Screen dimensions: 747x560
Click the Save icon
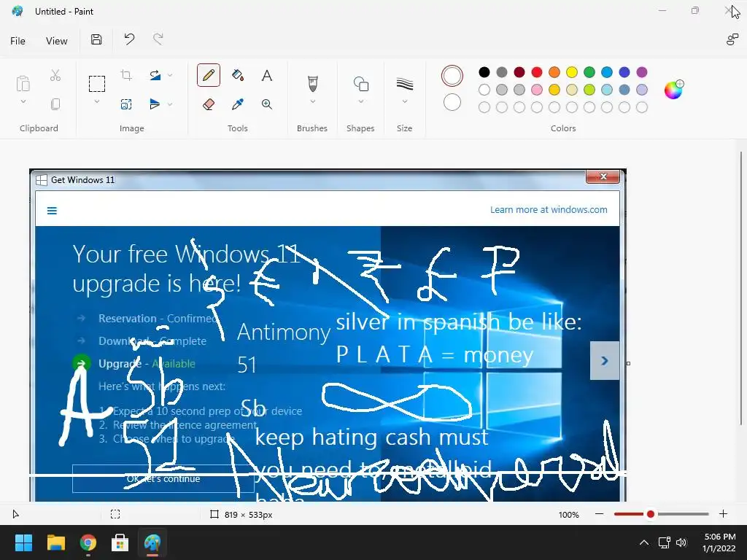(96, 39)
